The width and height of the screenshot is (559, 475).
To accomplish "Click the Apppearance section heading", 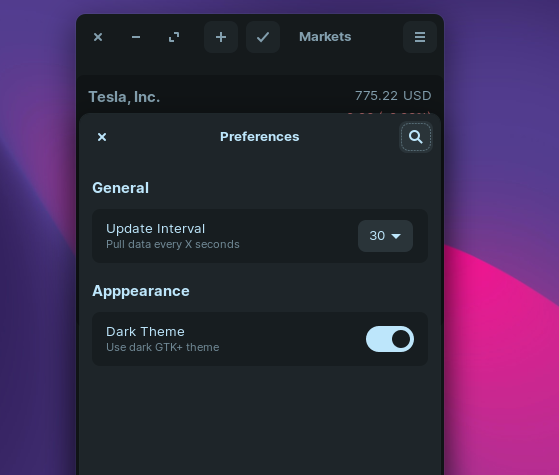I will tap(141, 291).
